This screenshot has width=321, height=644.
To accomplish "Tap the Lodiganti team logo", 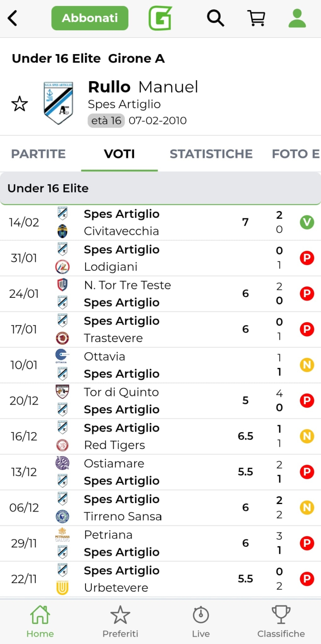I will pos(62,267).
